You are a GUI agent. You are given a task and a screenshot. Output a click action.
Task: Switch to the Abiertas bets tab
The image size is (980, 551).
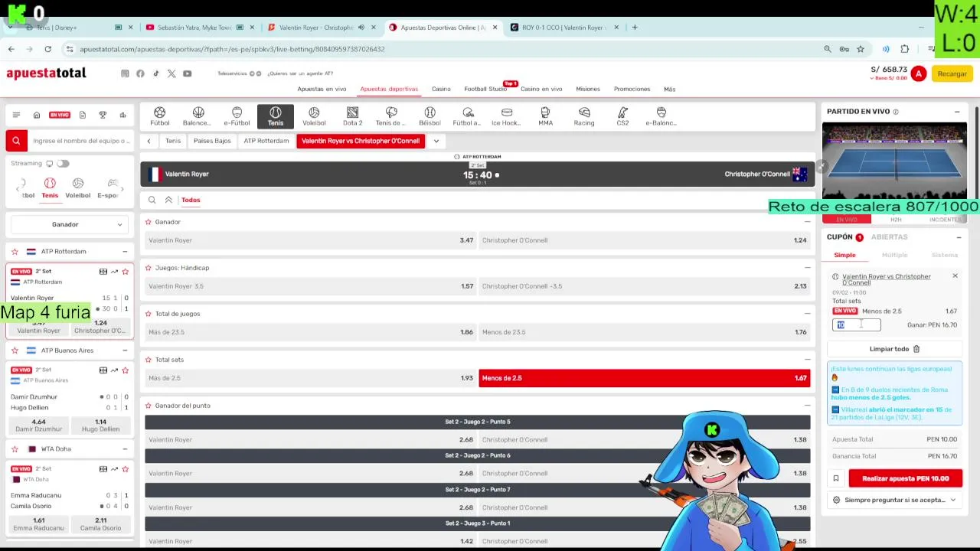(889, 237)
